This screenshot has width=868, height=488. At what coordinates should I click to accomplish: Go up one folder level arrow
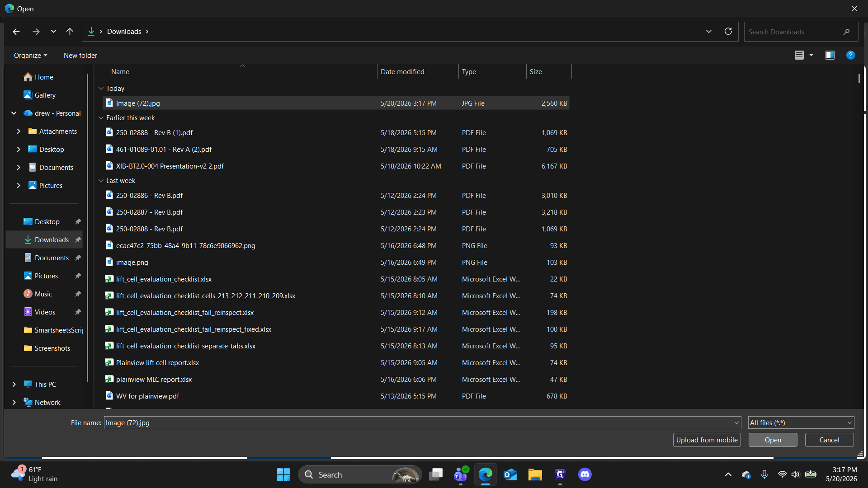(x=70, y=32)
